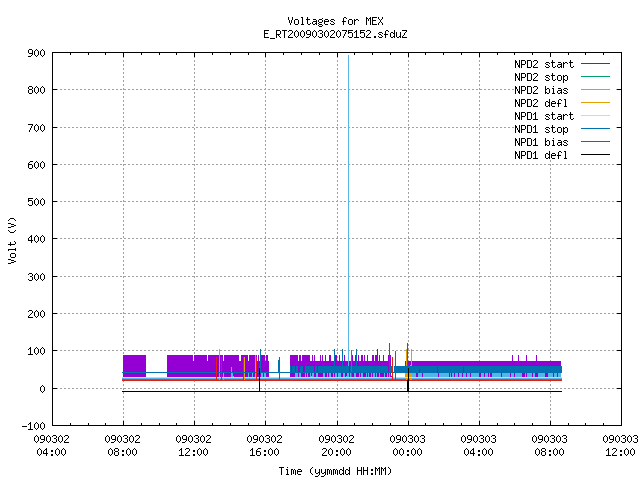Pick the yellow NPD1 start legend line
The height and width of the screenshot is (480, 640).
click(x=595, y=116)
